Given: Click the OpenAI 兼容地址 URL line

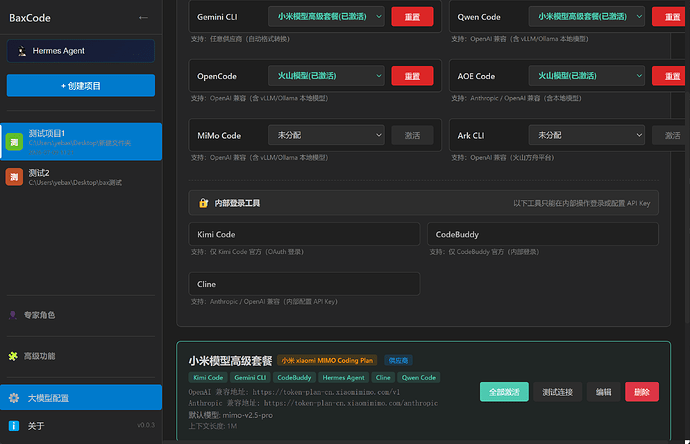Looking at the screenshot, I should coord(294,392).
